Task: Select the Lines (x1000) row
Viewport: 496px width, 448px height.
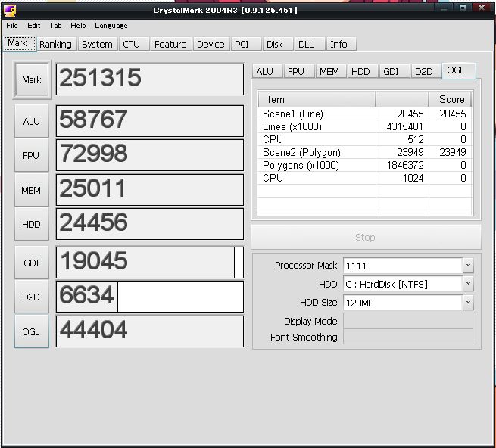Action: [365, 127]
